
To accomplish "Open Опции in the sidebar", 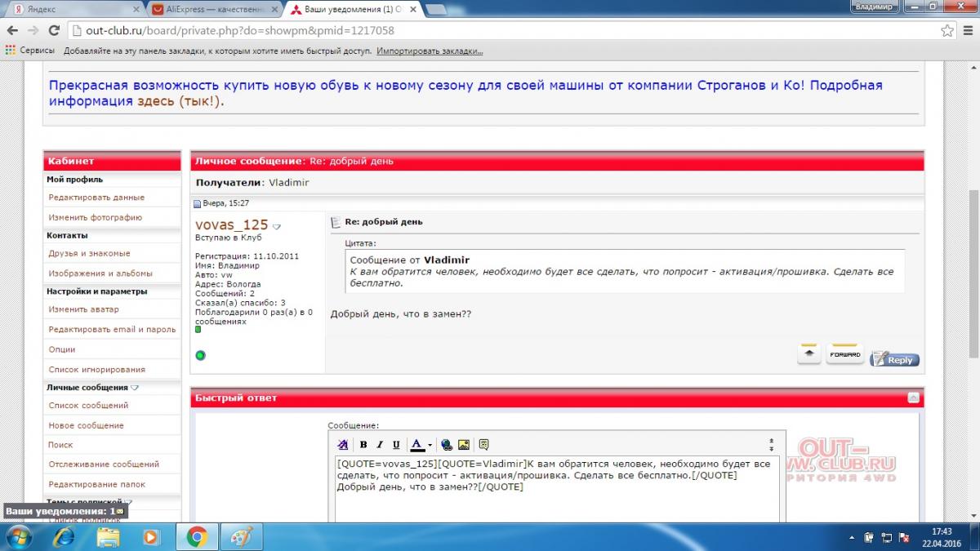I will point(62,349).
